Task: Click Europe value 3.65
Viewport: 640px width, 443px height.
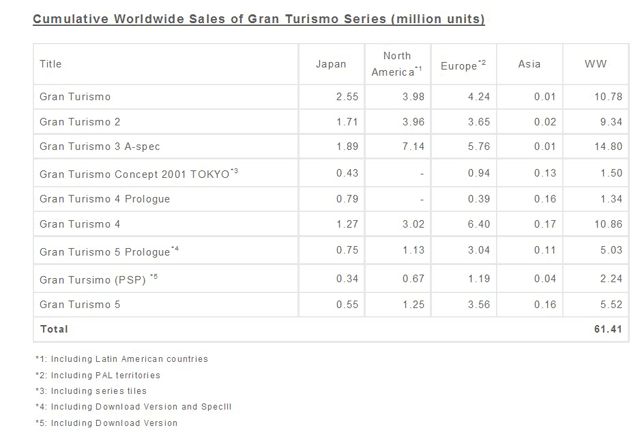Action: pyautogui.click(x=479, y=122)
